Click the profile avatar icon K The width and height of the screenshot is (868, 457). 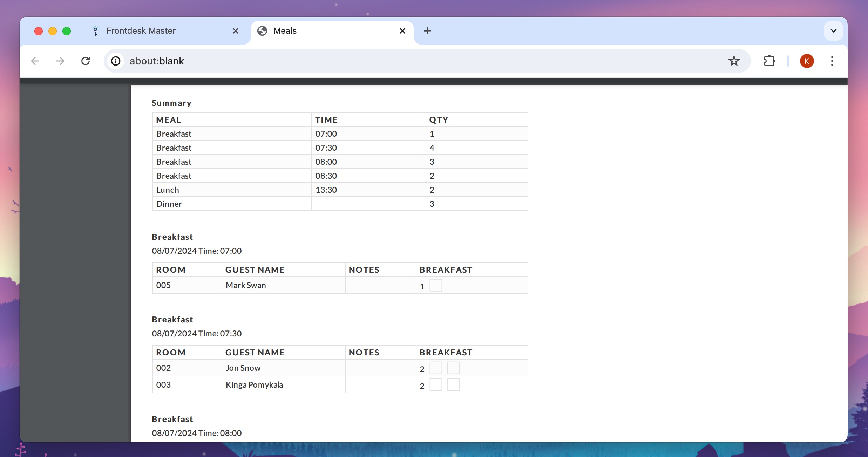[807, 61]
